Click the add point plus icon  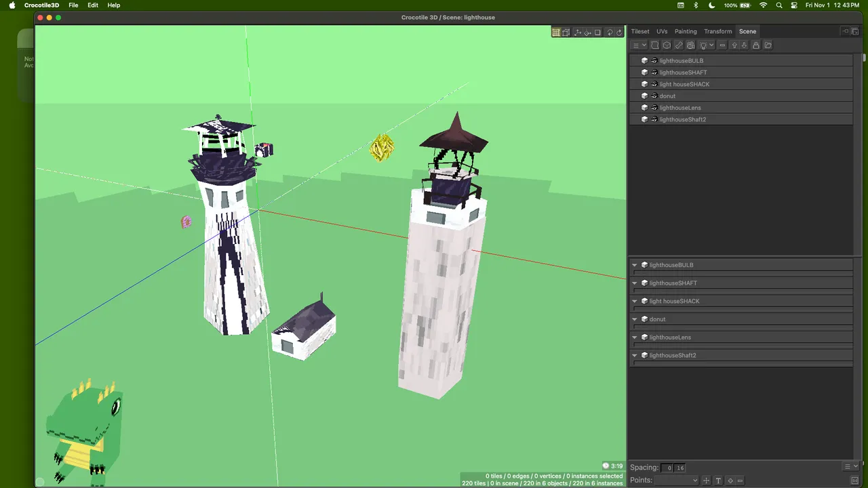tap(730, 481)
